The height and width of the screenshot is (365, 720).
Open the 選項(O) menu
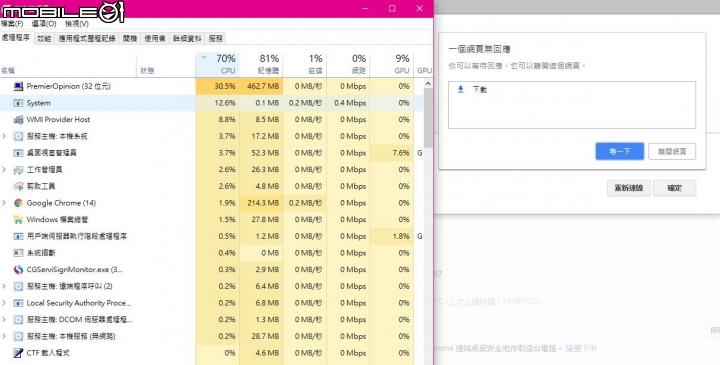(x=44, y=23)
